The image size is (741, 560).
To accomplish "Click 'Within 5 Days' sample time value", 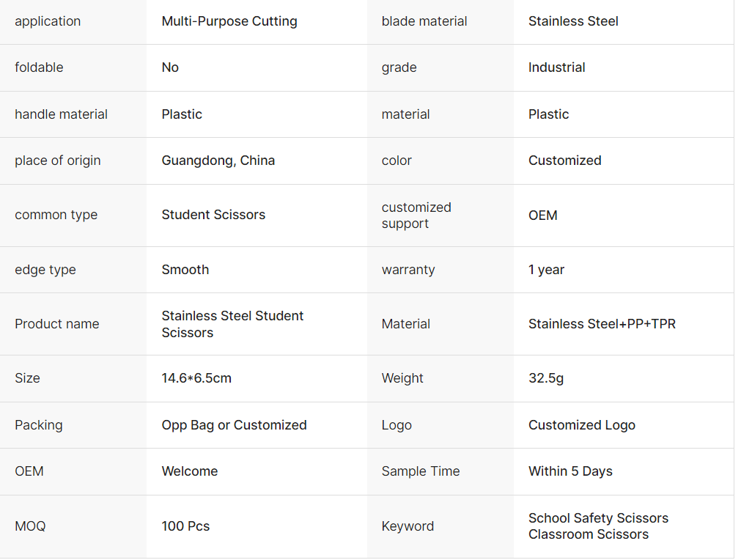I will tap(570, 471).
